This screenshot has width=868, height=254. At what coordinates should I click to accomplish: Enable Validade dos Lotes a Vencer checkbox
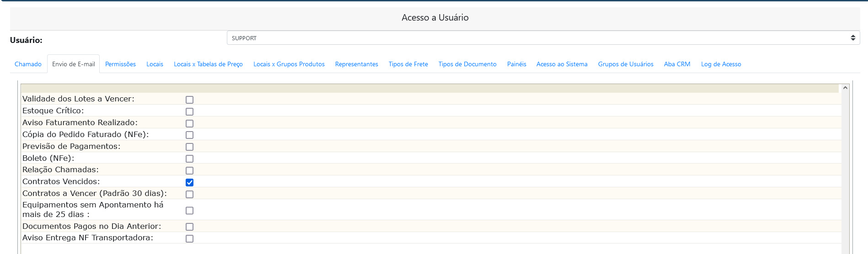pyautogui.click(x=189, y=100)
